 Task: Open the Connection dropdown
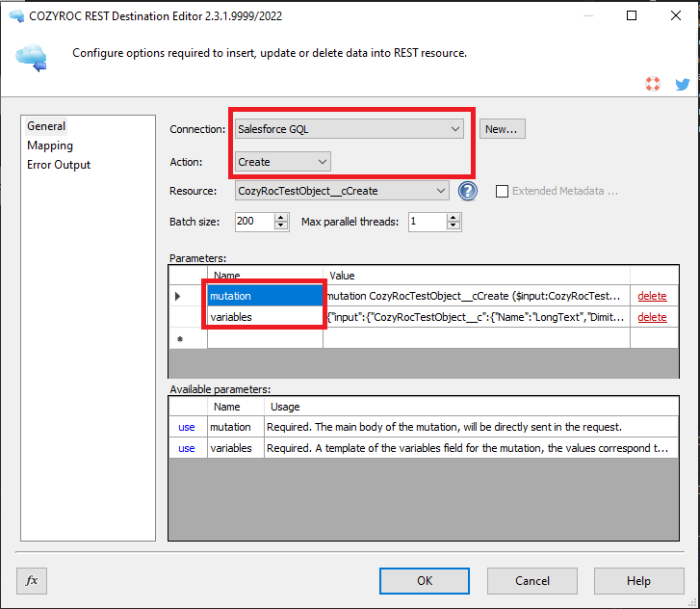coord(455,129)
